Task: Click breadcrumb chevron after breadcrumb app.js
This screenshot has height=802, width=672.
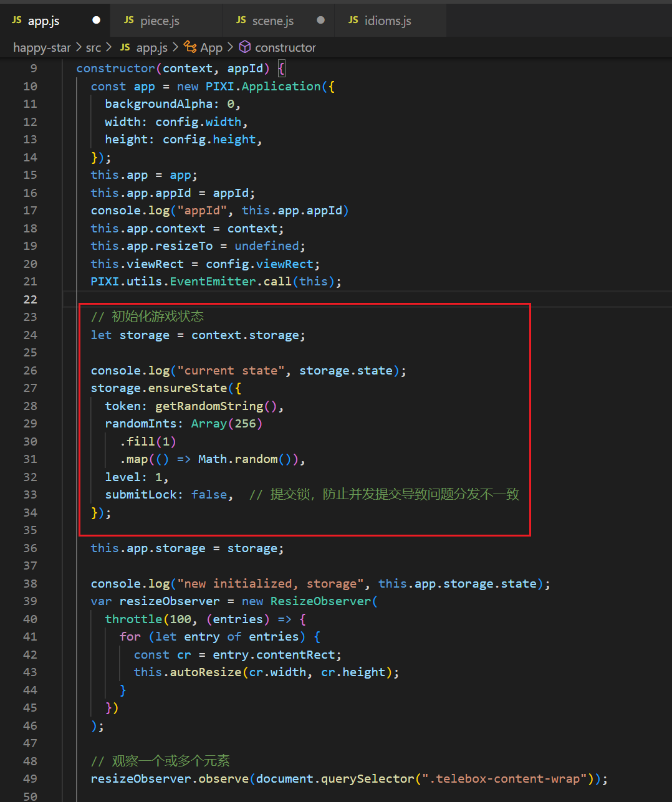Action: 175,47
